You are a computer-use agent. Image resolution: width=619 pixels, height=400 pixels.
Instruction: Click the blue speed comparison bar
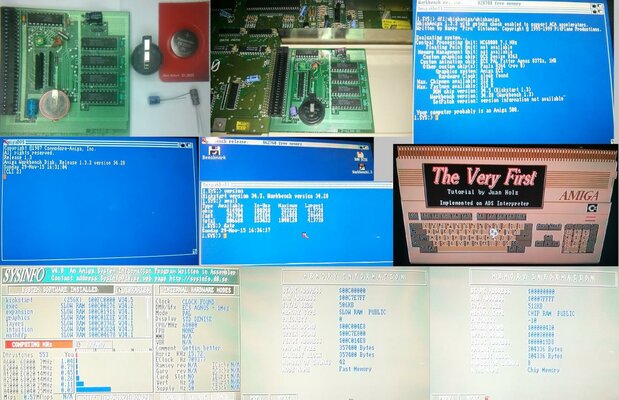(95, 387)
